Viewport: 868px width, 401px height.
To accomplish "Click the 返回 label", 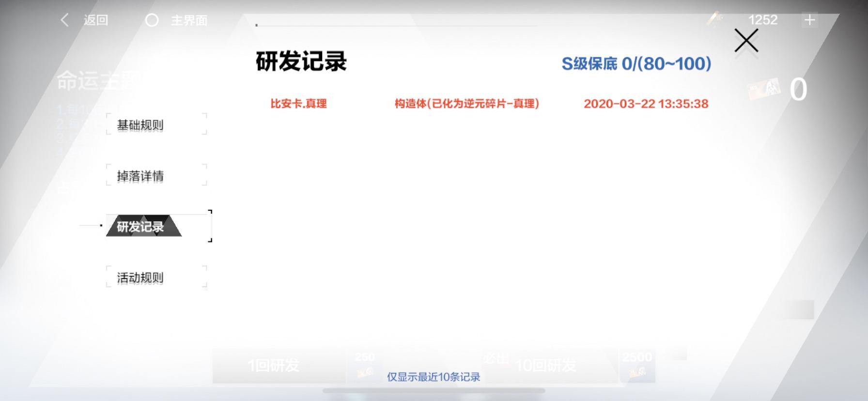I will 95,20.
